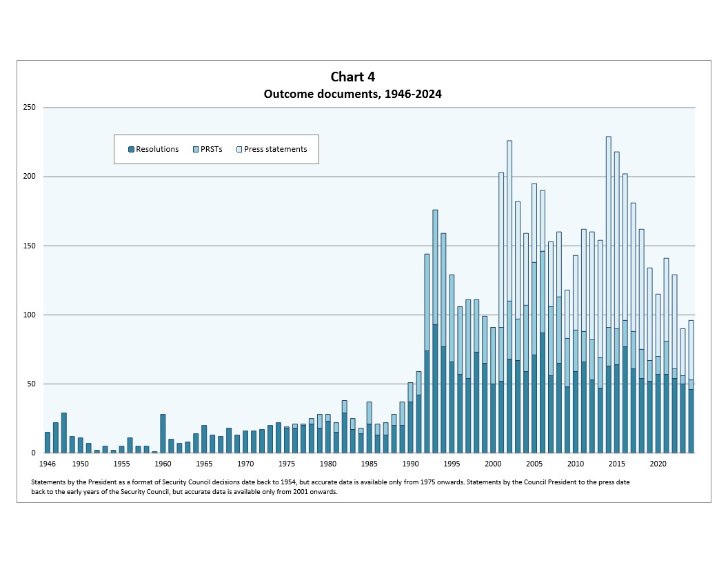The image size is (728, 563).
Task: Click the 'Press statements' legend label
Action: point(276,149)
